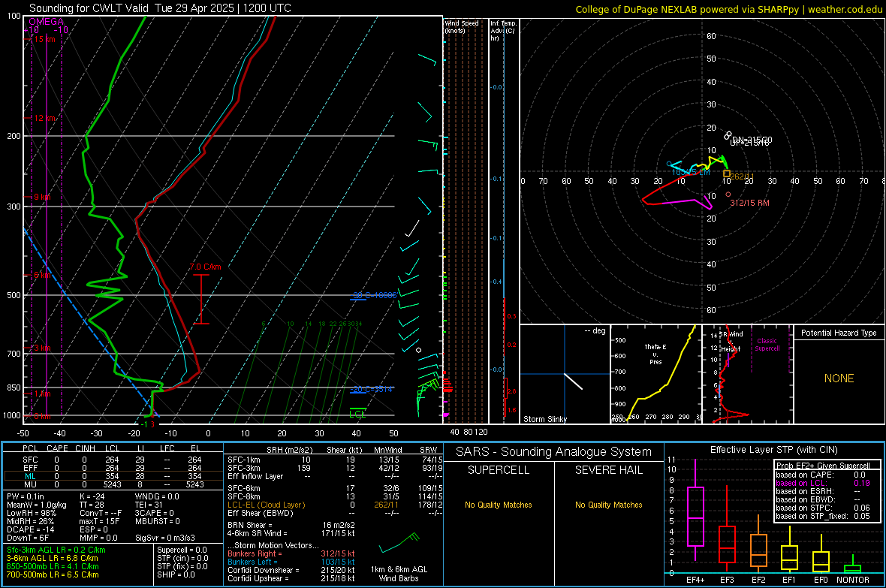886x588 pixels.
Task: Click the SFC-1km shear row label
Action: 243,460
